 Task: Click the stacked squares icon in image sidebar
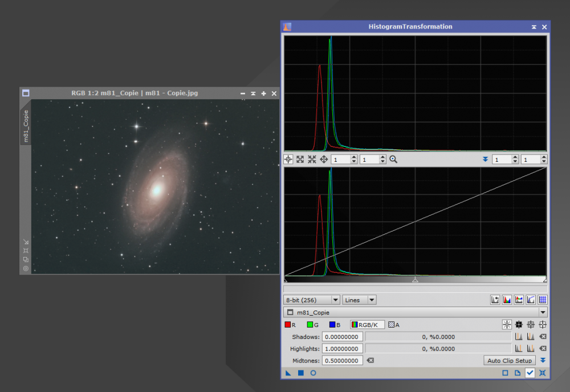(26, 259)
